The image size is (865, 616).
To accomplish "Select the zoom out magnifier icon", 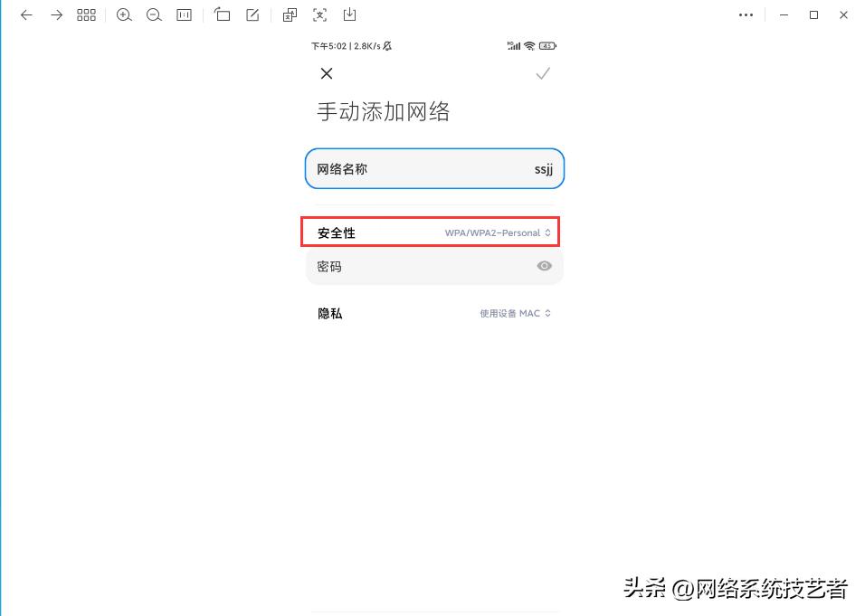I will pos(154,14).
